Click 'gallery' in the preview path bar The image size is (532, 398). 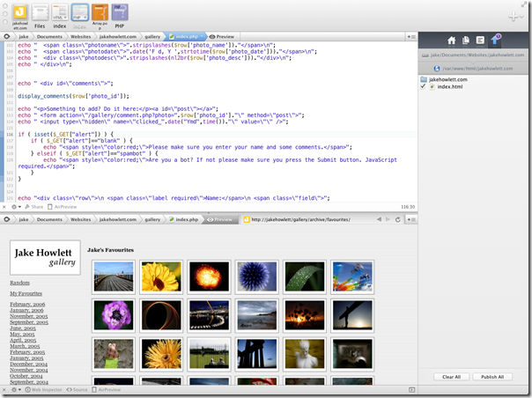coord(152,219)
